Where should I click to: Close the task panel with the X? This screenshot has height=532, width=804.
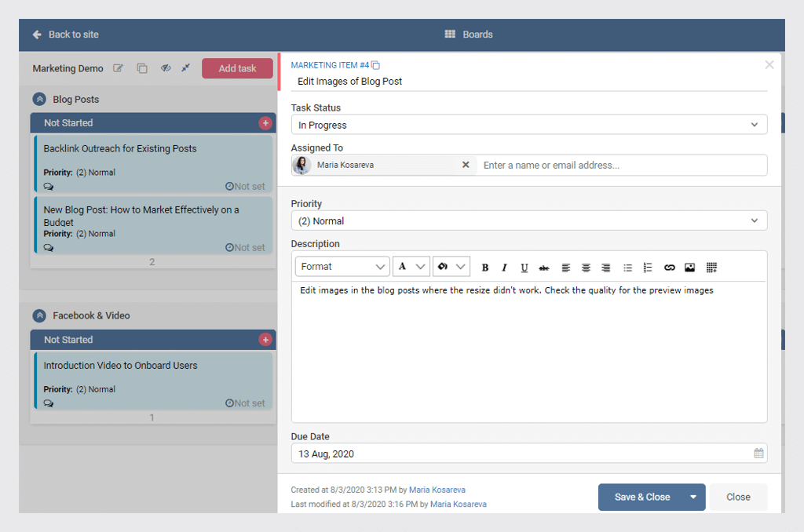(x=769, y=64)
